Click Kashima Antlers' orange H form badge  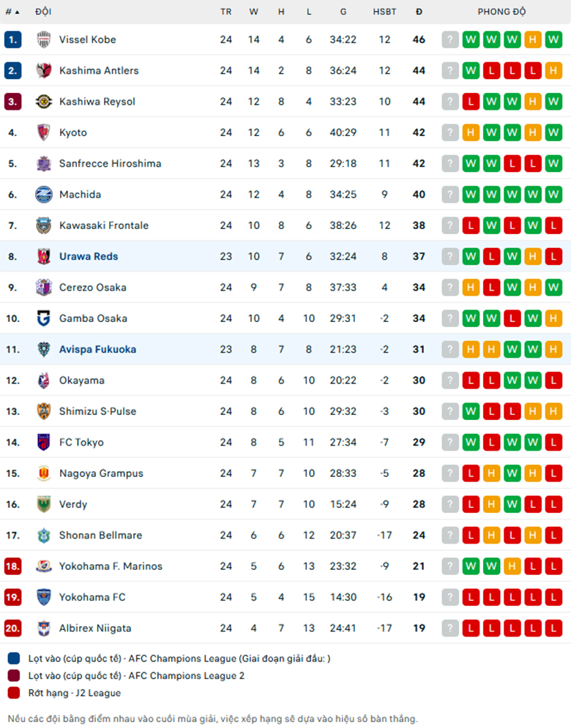pyautogui.click(x=553, y=70)
